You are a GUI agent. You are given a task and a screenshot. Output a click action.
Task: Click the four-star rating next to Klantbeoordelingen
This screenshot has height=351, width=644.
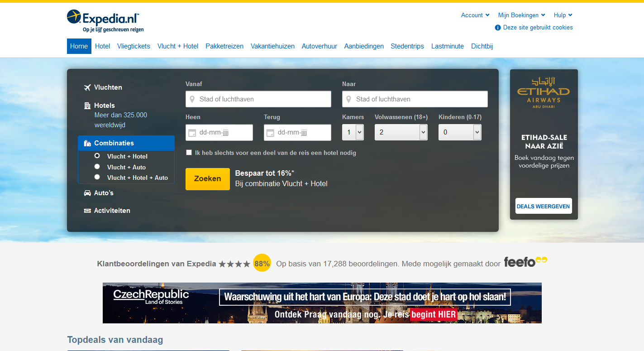(x=234, y=264)
